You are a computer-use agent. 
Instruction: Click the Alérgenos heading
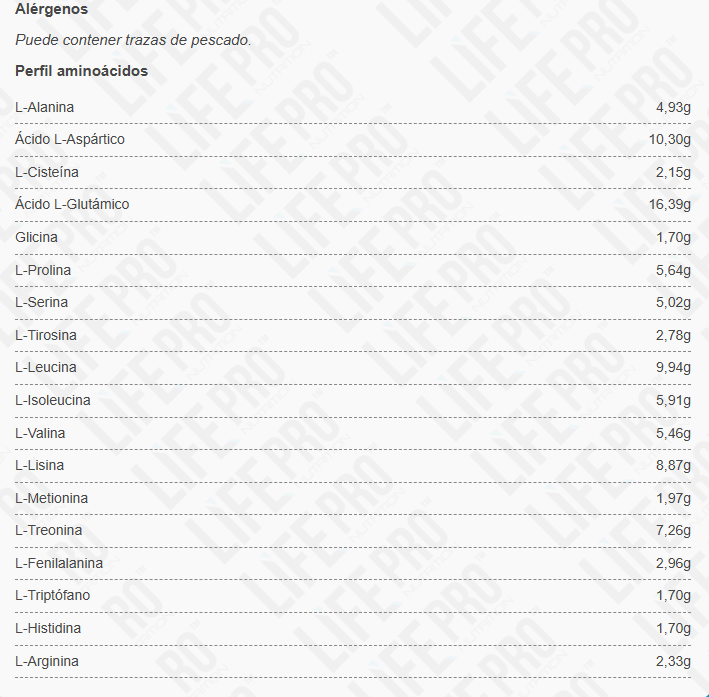click(51, 9)
